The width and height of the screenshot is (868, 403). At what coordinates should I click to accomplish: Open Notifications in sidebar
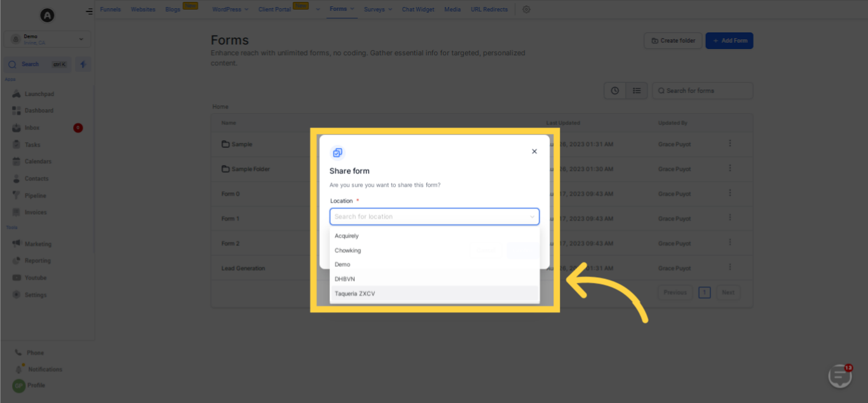pos(45,369)
